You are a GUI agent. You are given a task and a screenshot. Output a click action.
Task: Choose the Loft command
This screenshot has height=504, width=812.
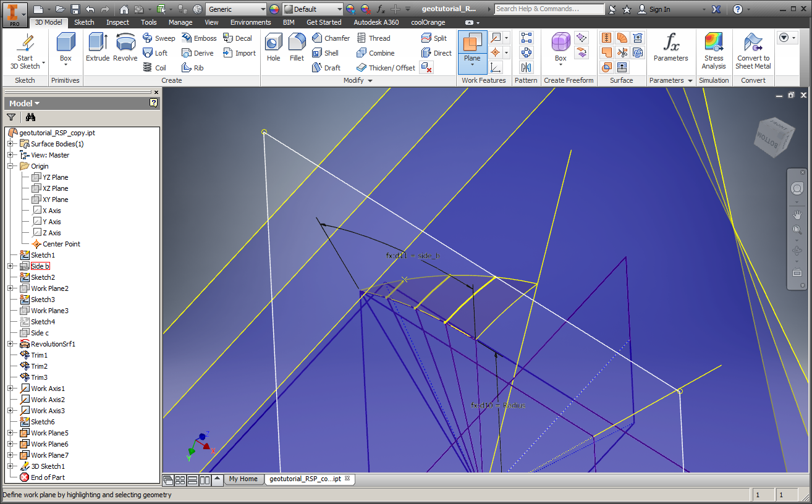(x=155, y=53)
